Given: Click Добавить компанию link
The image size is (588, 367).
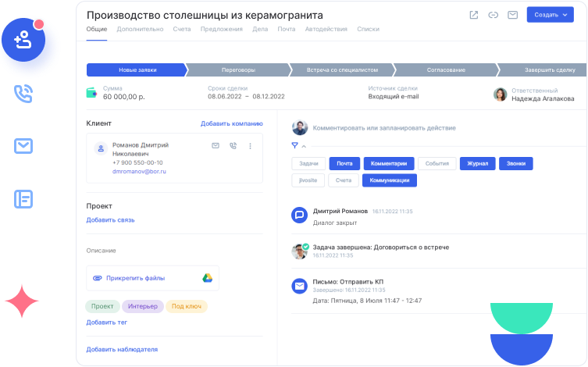Looking at the screenshot, I should tap(231, 123).
